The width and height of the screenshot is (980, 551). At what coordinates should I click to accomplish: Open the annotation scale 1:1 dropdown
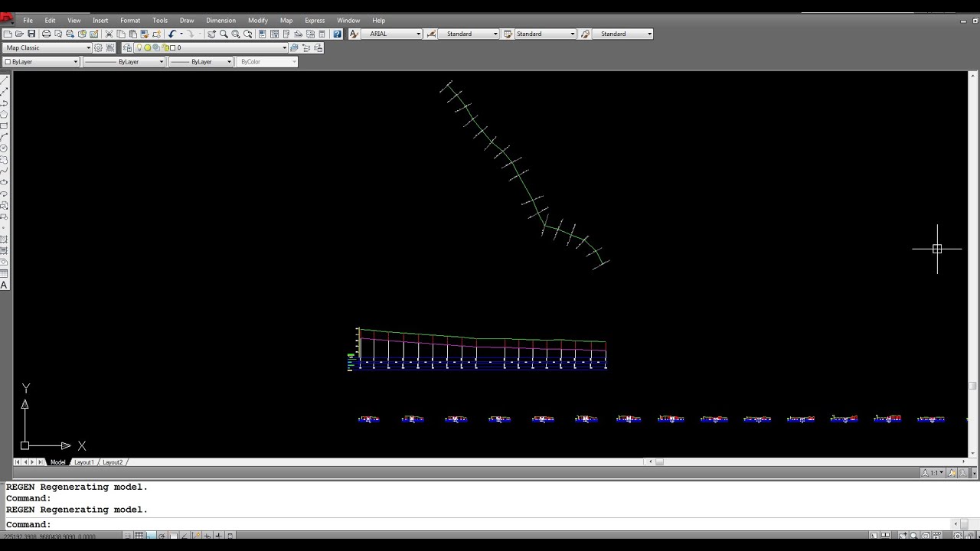point(934,472)
